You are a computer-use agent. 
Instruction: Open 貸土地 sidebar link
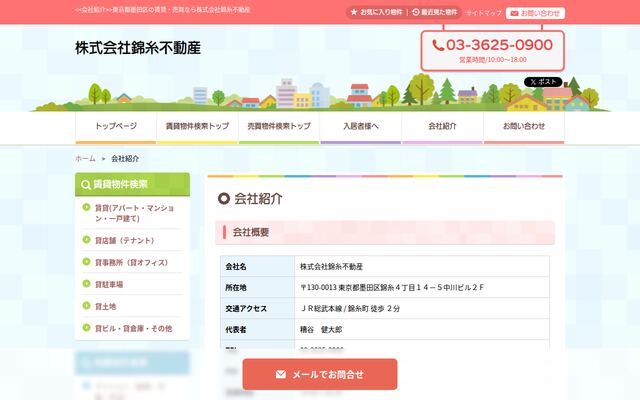click(105, 307)
